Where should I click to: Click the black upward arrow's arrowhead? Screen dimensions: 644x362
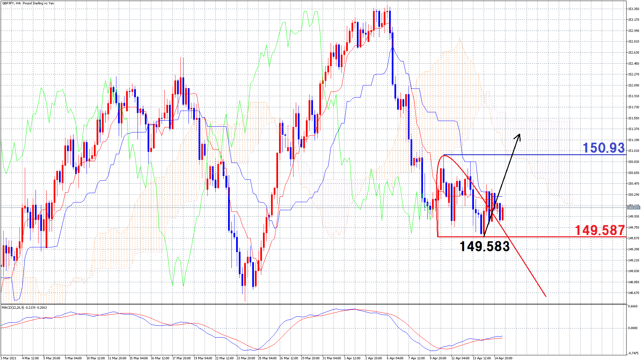click(519, 136)
